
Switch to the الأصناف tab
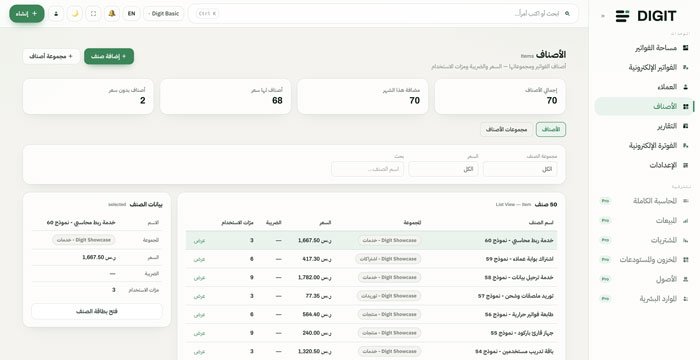(551, 130)
